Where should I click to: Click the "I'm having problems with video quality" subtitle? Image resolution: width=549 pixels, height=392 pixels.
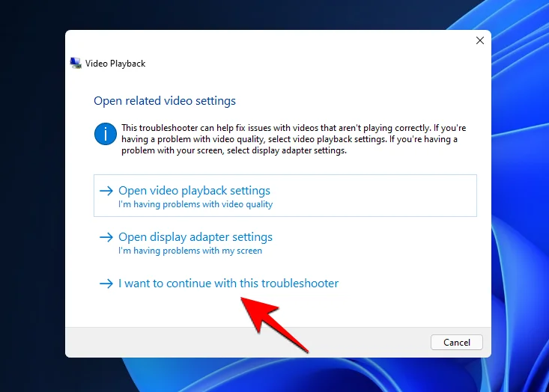click(x=195, y=204)
